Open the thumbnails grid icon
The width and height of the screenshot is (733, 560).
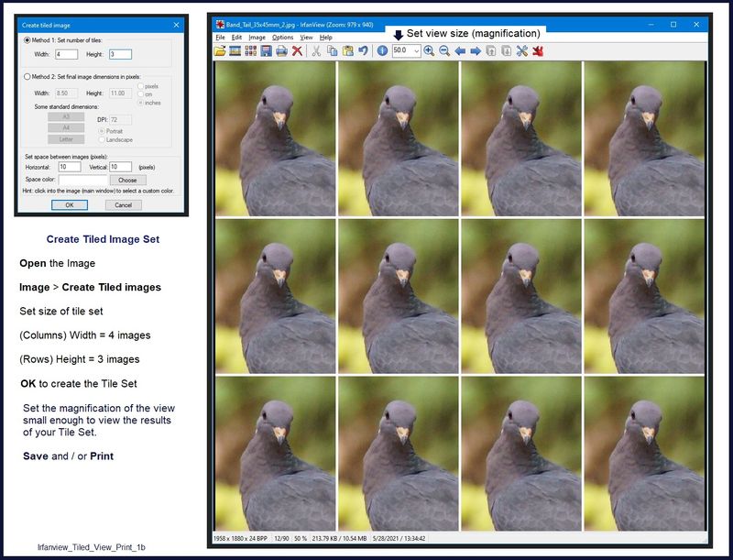coord(250,51)
